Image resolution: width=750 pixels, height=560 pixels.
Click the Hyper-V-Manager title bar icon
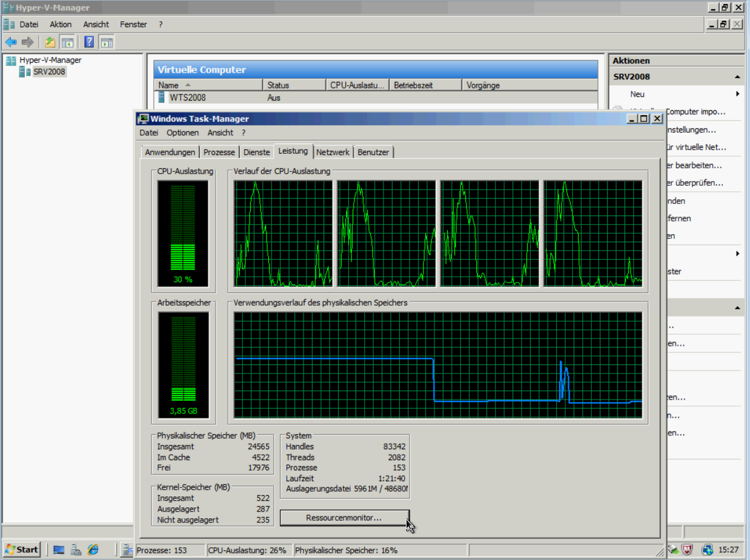click(x=8, y=8)
